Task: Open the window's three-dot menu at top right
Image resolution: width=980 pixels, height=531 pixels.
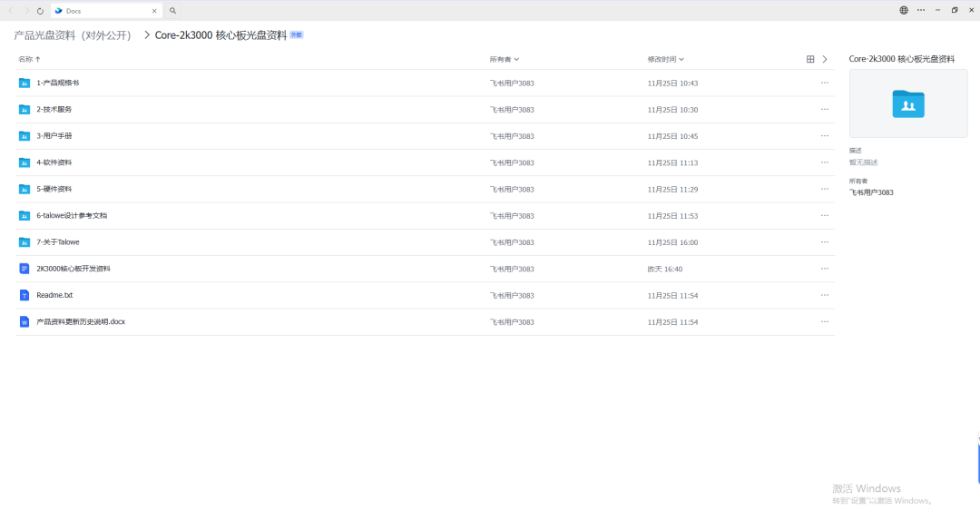Action: pos(921,10)
